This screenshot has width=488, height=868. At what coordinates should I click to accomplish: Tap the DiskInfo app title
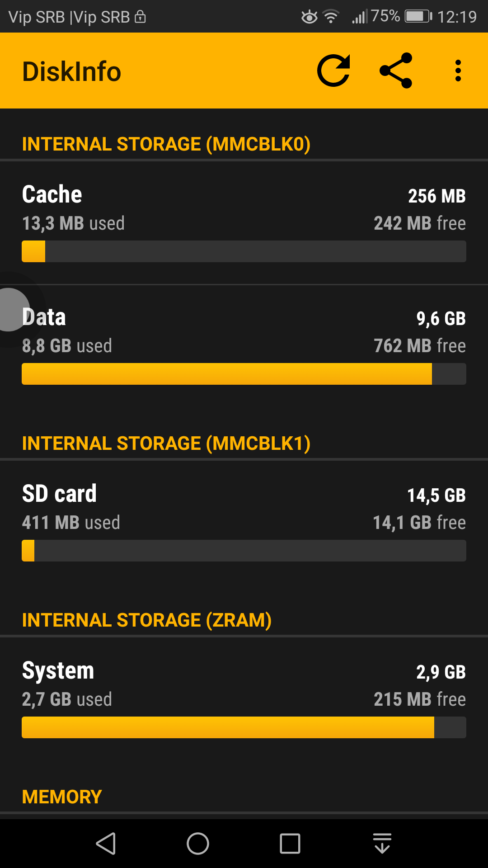[72, 71]
